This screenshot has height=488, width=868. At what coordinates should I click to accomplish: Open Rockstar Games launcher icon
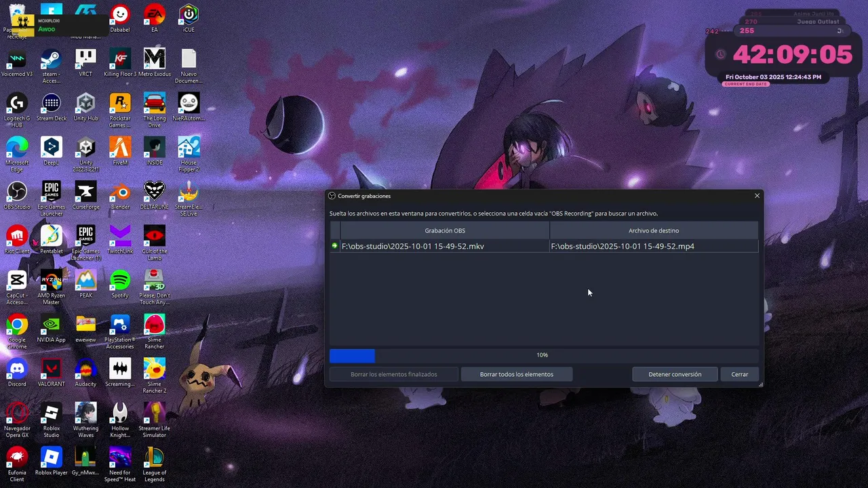coord(120,110)
